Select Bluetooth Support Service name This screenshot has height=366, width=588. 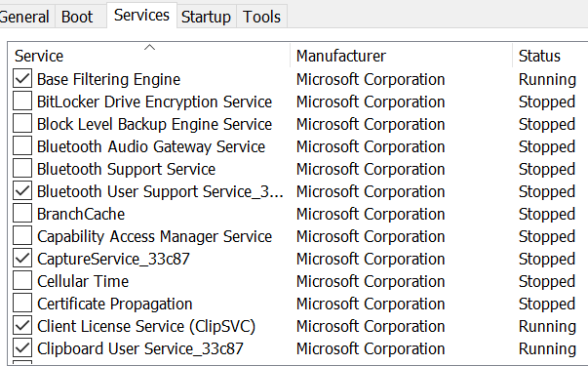click(127, 169)
